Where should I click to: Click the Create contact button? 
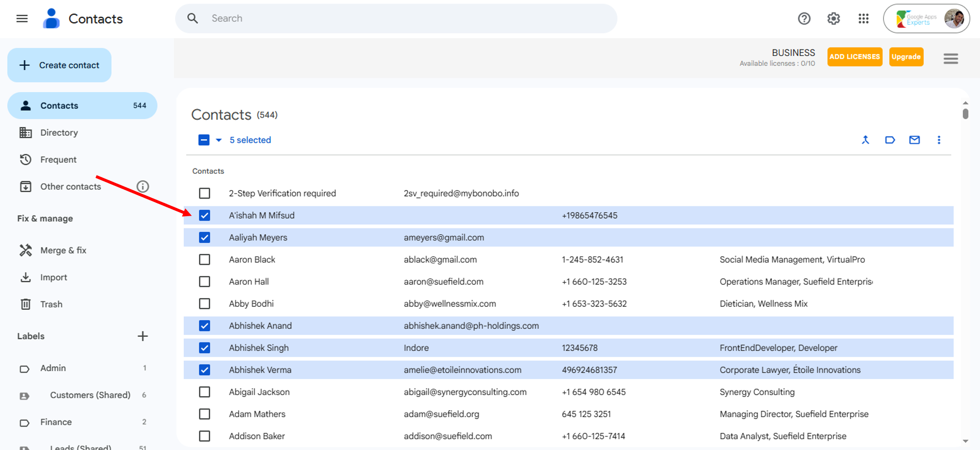click(x=59, y=65)
